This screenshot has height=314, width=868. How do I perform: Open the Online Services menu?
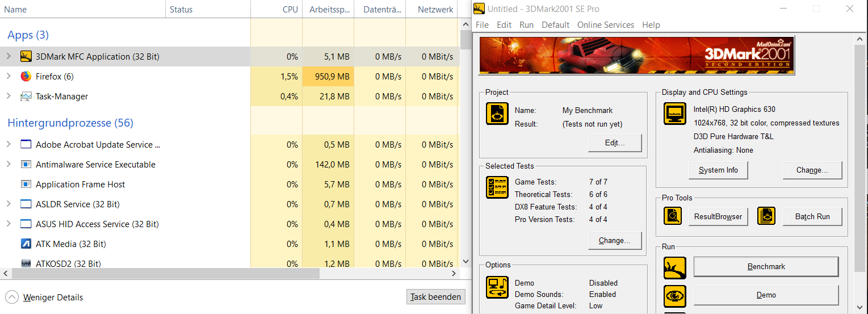[606, 25]
